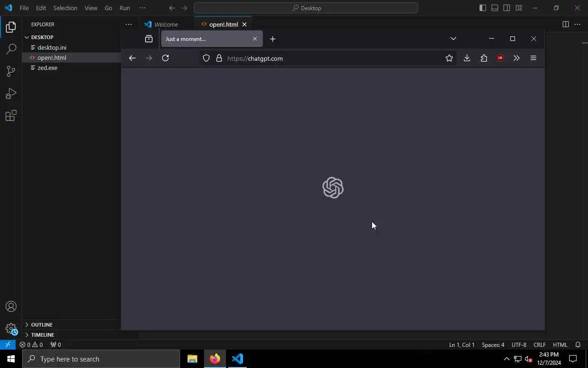588x368 pixels.
Task: Open File Explorer from the taskbar
Action: 192,359
